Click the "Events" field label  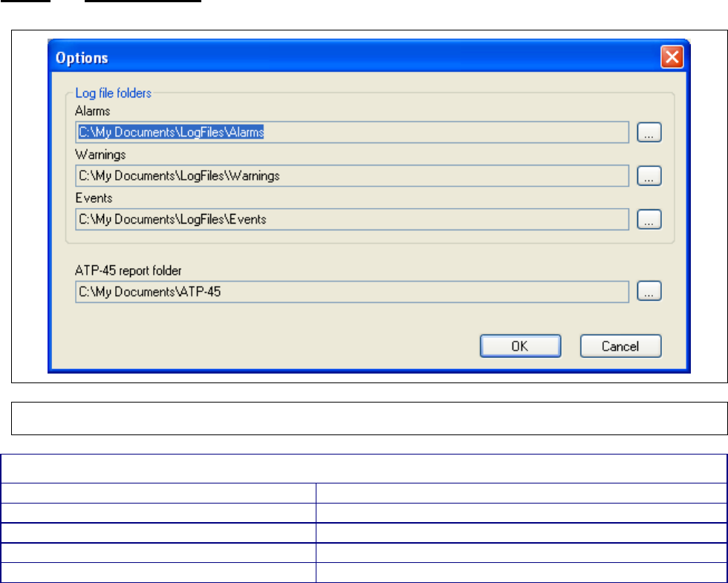click(94, 198)
